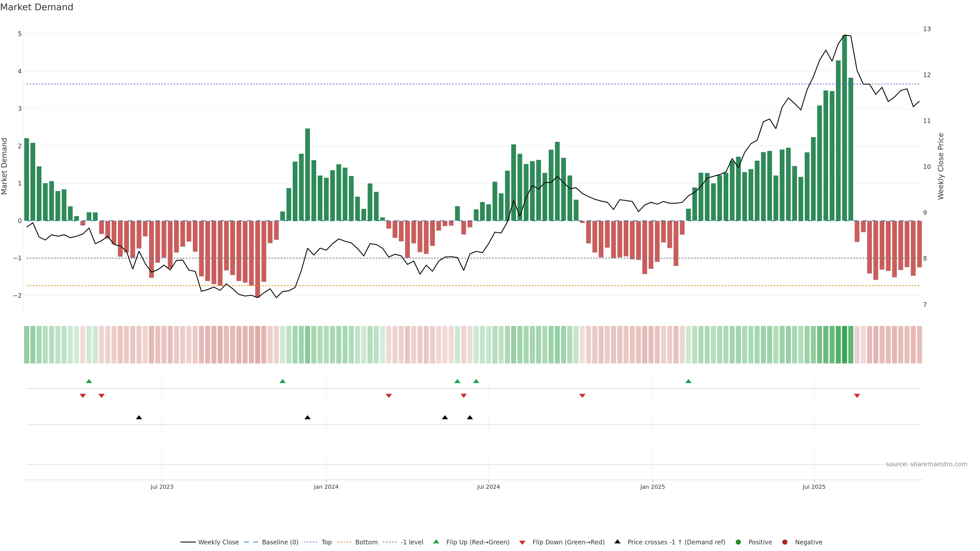
Task: Click the green flip-up marker after Jan 2025
Action: [688, 381]
